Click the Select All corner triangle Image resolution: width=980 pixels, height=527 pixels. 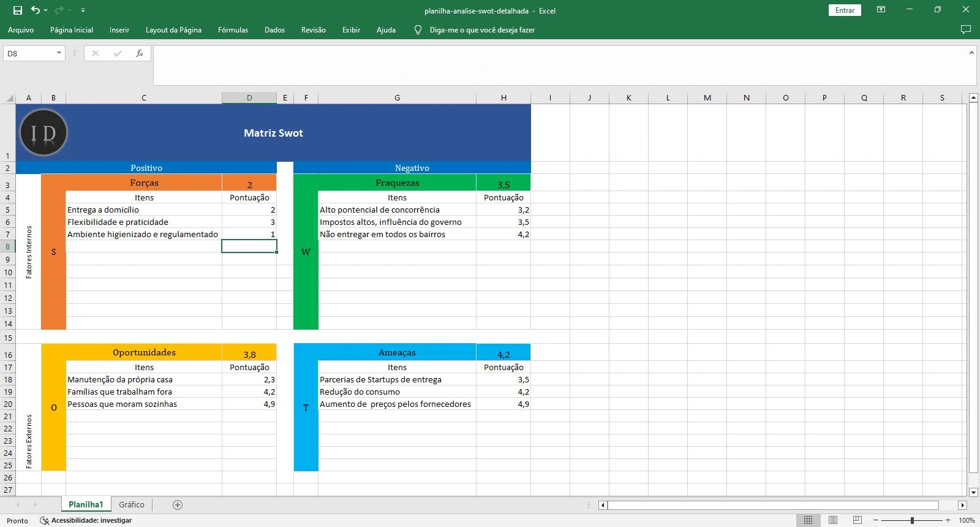9,98
